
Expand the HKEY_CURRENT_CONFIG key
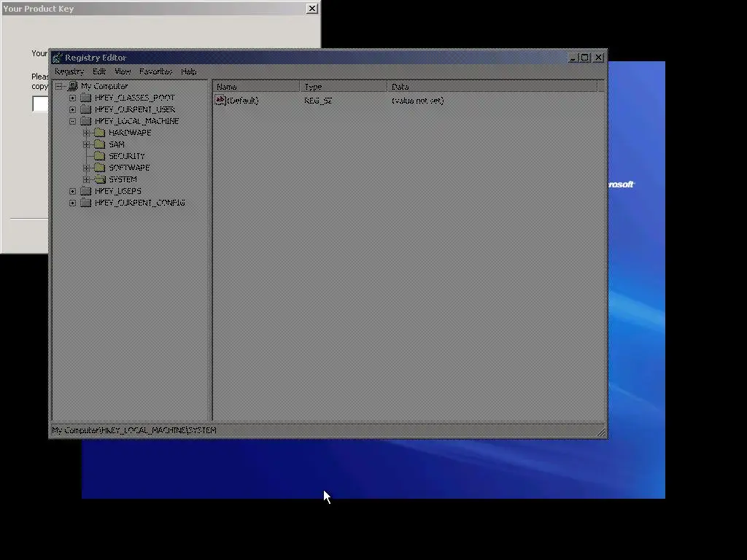[72, 203]
